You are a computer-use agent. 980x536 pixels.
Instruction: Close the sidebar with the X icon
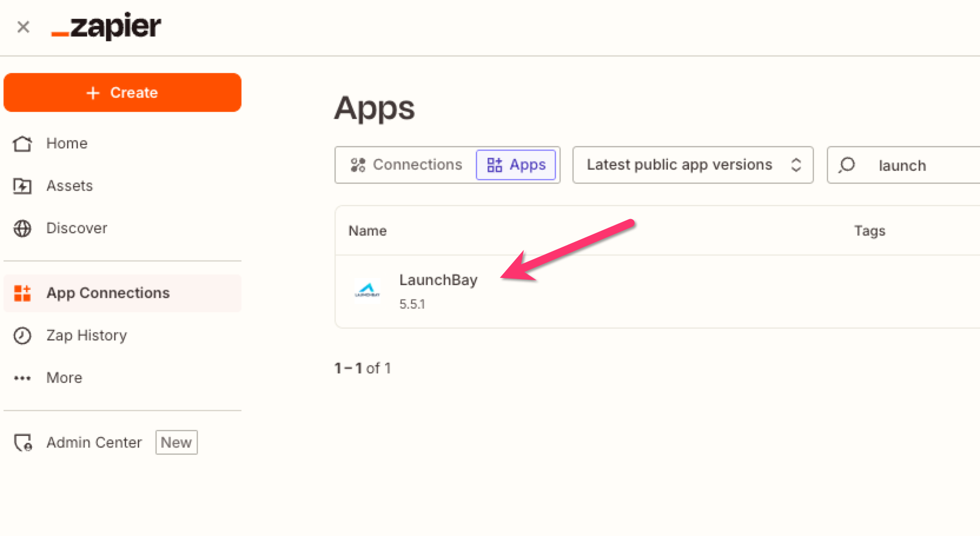pyautogui.click(x=24, y=27)
